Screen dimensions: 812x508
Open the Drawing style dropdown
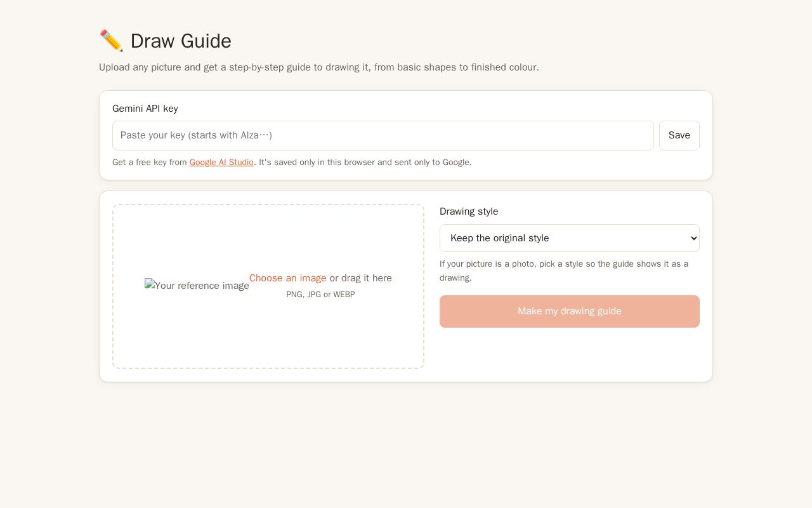[x=570, y=238]
